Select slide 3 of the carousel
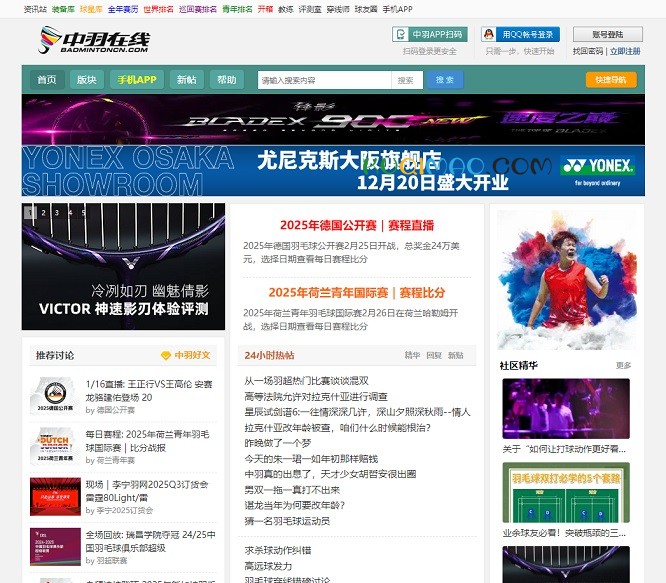The image size is (666, 583). [57, 212]
